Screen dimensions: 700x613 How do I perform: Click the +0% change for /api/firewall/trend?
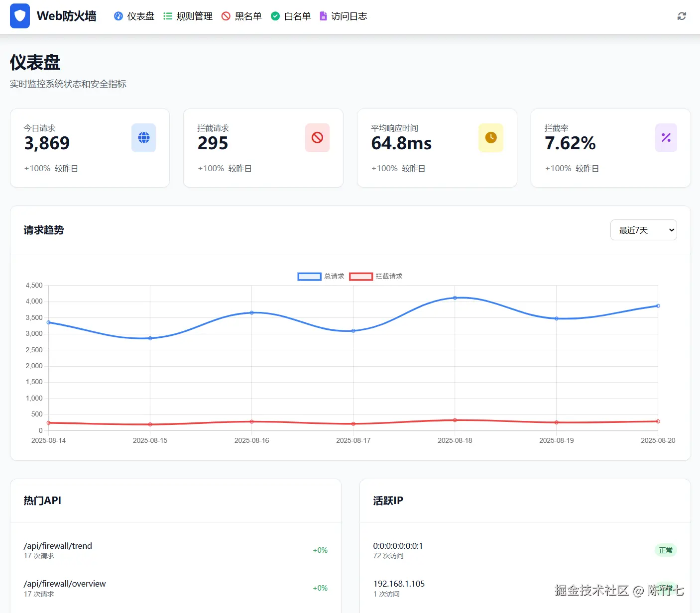click(x=320, y=550)
